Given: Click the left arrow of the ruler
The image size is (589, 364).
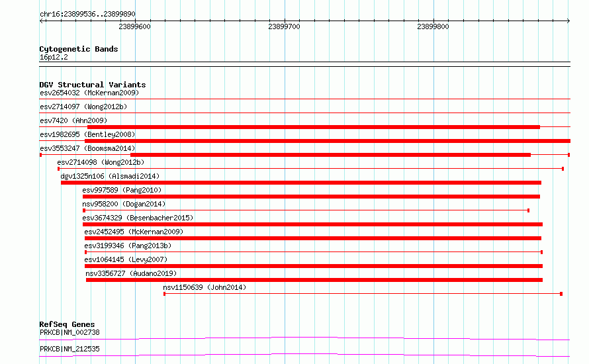Looking at the screenshot, I should click(42, 21).
